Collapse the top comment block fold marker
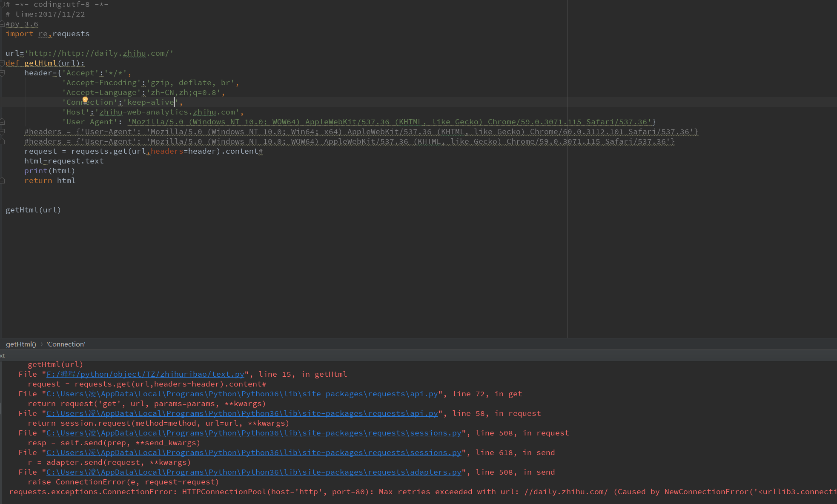 (x=2, y=4)
